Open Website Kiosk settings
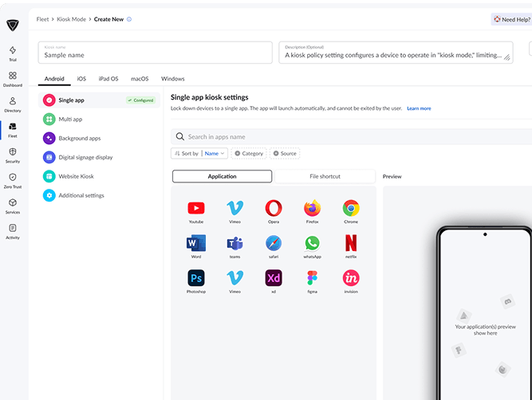 coord(99,176)
